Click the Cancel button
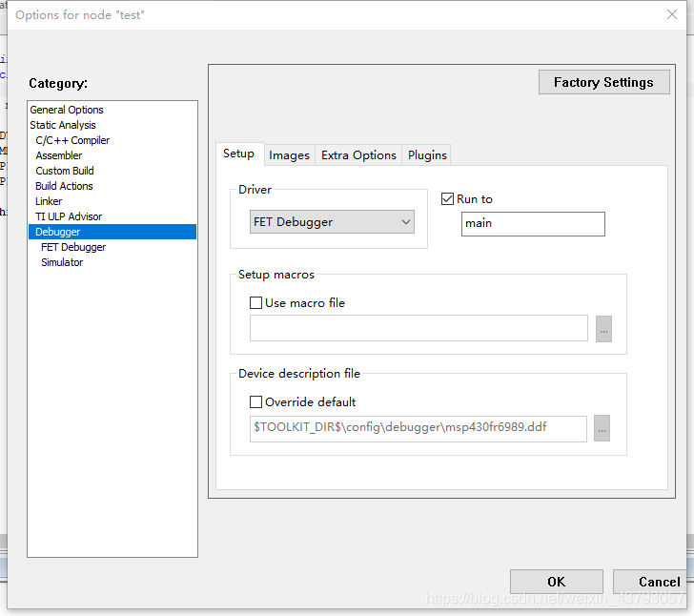Viewport: 694px width, 616px height. click(x=658, y=582)
